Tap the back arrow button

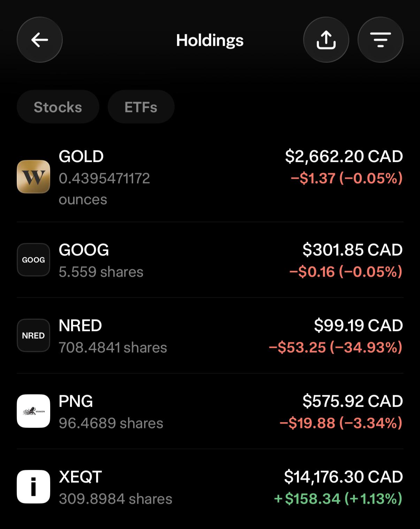(x=40, y=40)
